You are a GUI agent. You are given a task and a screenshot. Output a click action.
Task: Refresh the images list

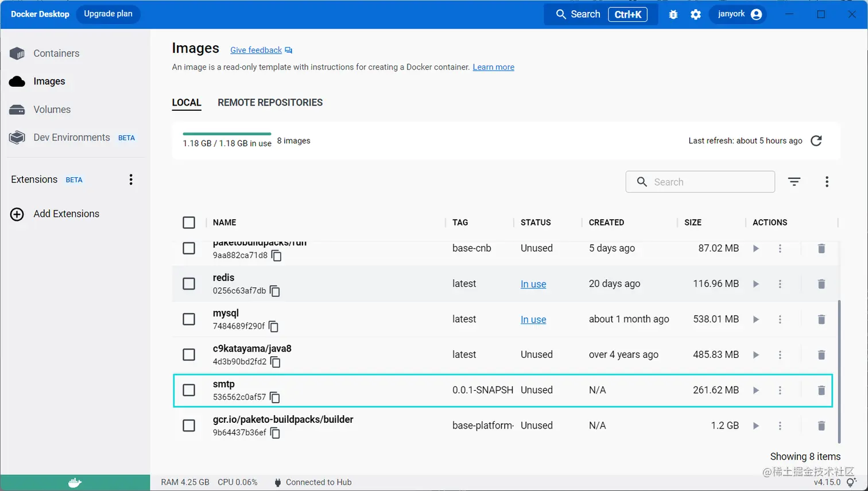click(x=816, y=141)
